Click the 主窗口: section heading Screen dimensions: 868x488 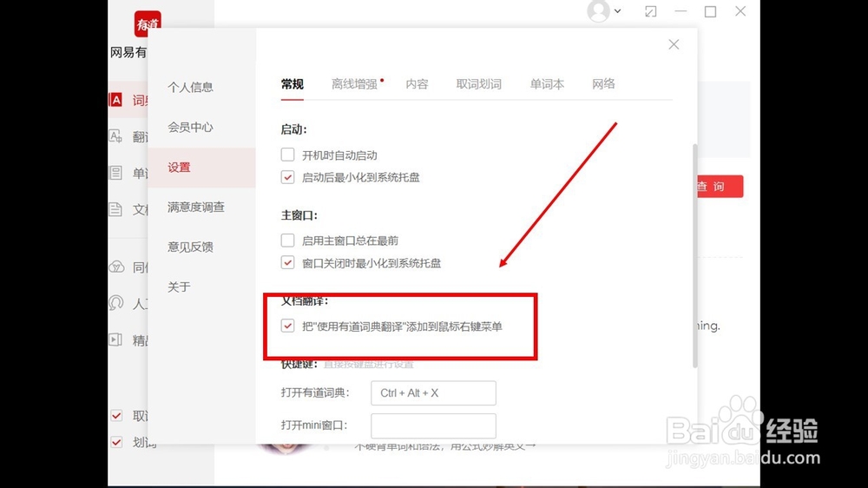[x=299, y=215]
